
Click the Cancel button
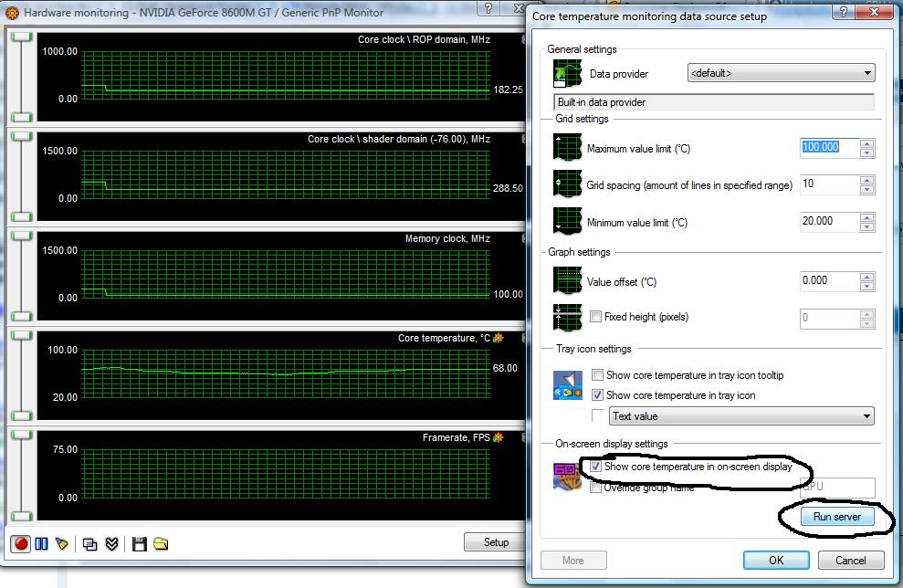pyautogui.click(x=851, y=560)
